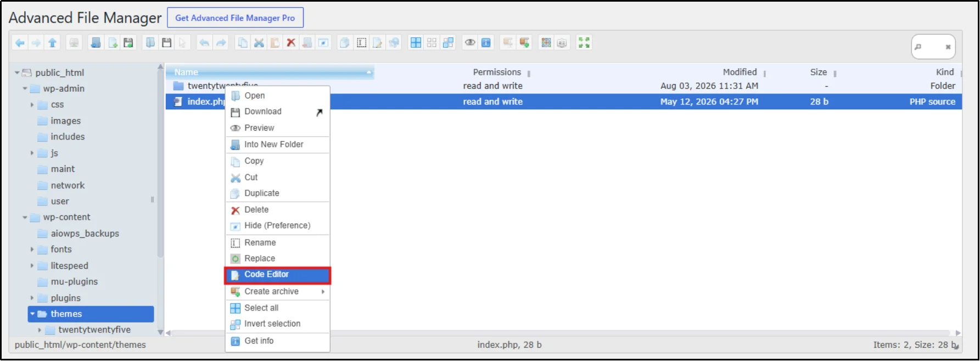Click the Invert selection toolbar icon

point(449,43)
